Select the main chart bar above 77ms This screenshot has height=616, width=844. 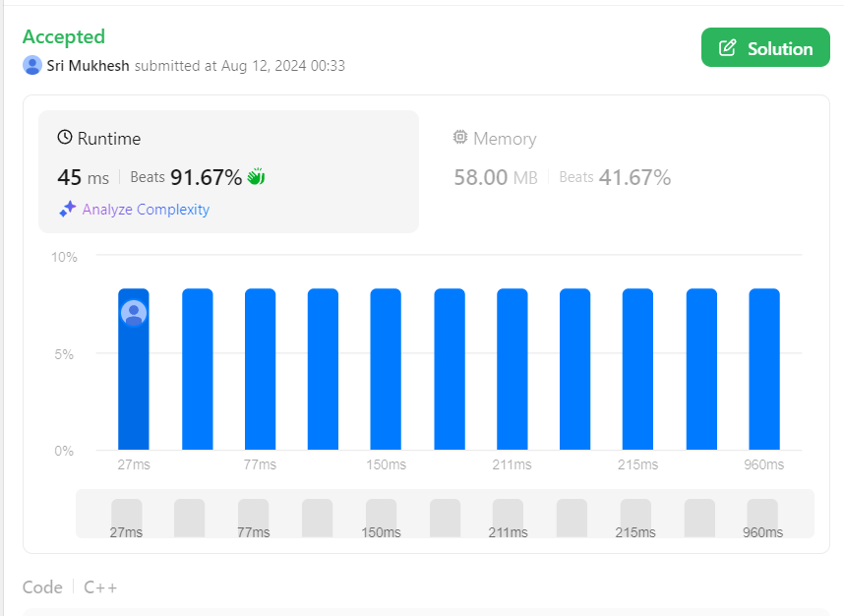[x=260, y=369]
